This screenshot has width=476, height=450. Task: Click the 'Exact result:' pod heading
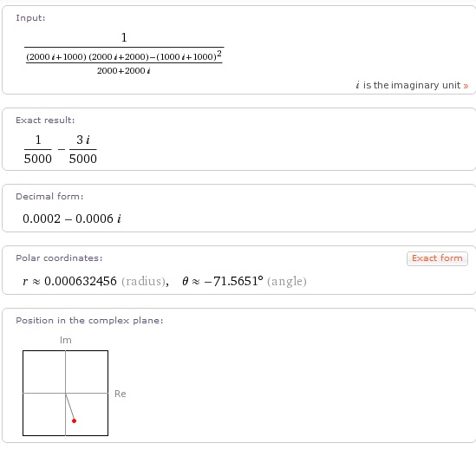click(x=45, y=121)
